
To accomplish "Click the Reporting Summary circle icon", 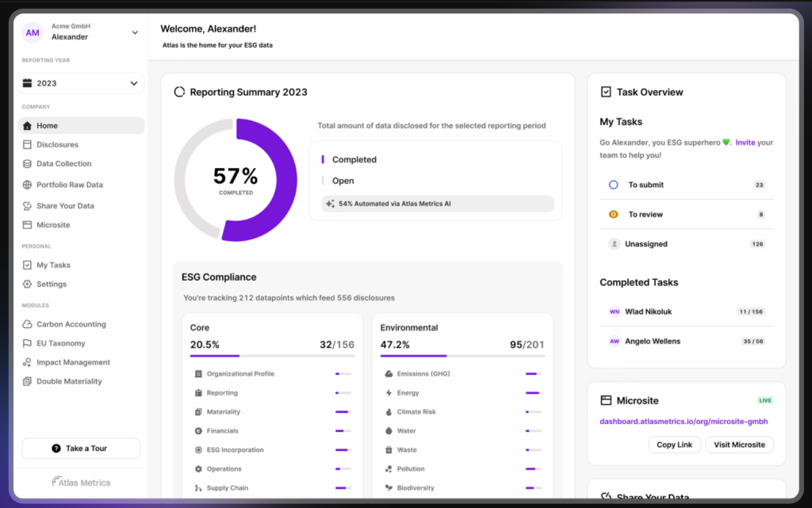I will pos(179,92).
